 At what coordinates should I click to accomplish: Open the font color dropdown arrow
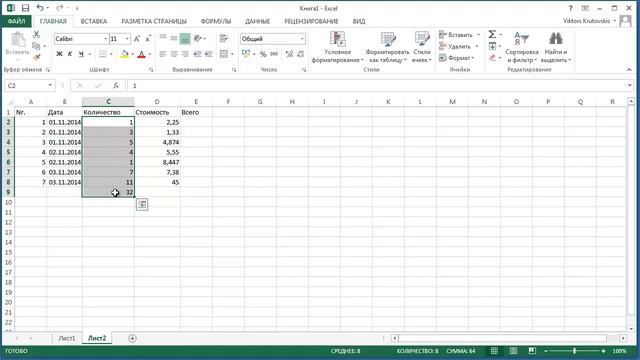point(149,54)
